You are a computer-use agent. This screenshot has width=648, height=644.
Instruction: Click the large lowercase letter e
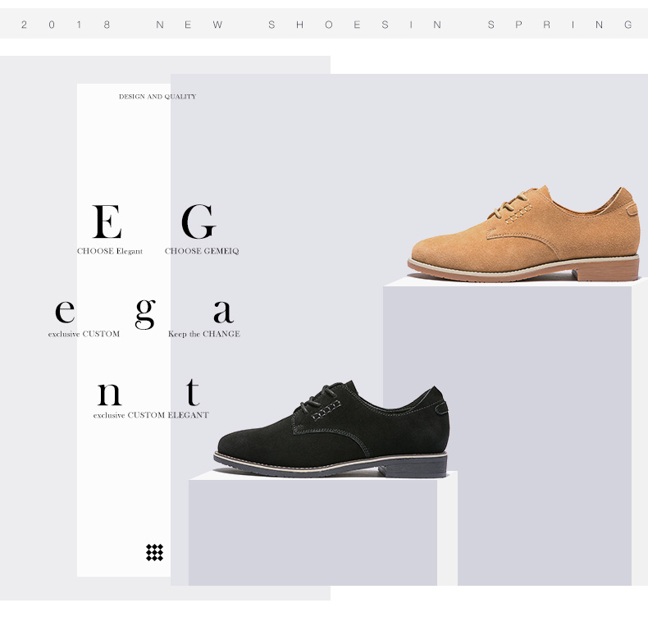65,312
